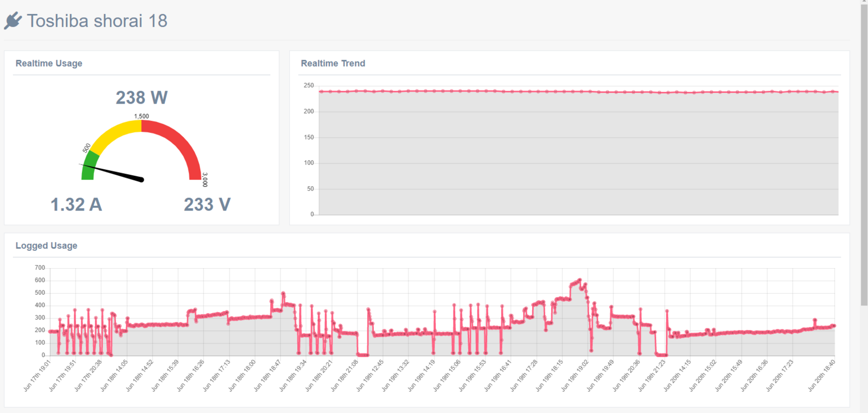Viewport: 868px width, 413px height.
Task: Click the '400' axis label in Logged Usage
Action: 40,305
